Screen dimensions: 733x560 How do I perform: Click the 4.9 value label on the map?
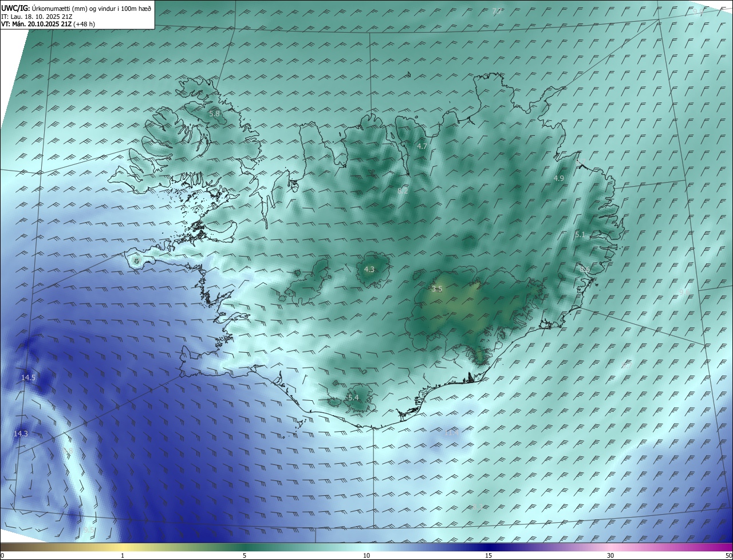pyautogui.click(x=558, y=179)
